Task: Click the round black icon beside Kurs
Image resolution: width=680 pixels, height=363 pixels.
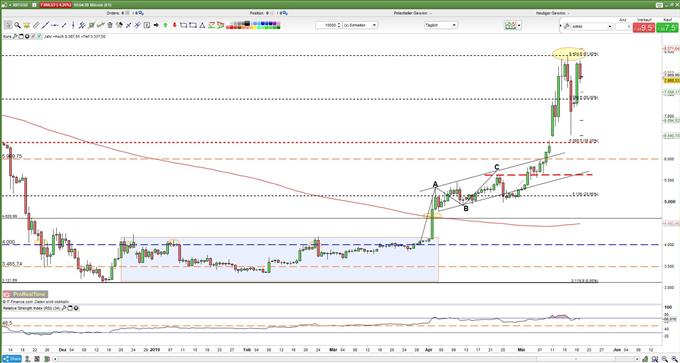Action: coord(27,36)
